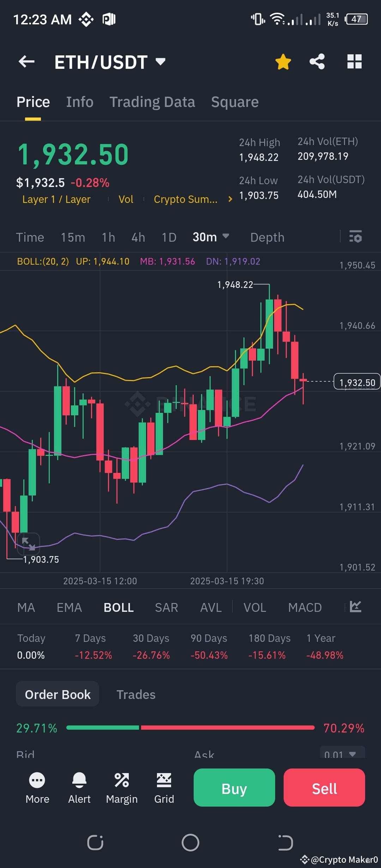
Task: Toggle the MACD indicator on
Action: 305,607
